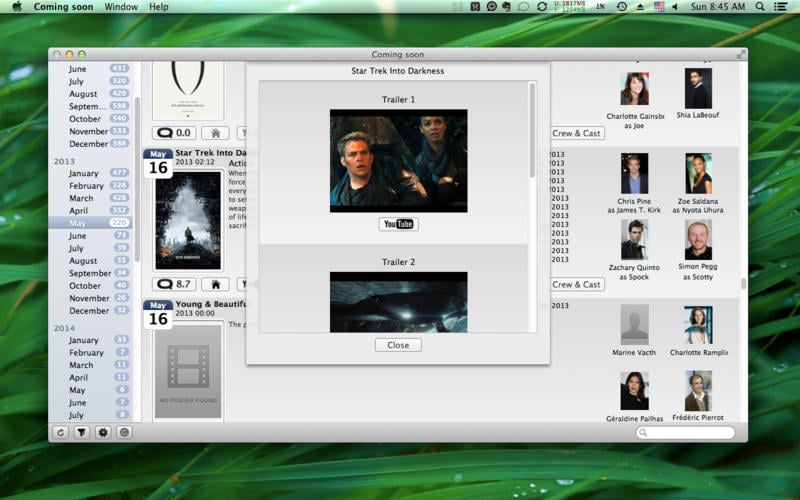Play the Trailer 1 video thumbnail
This screenshot has width=800, height=500.
pyautogui.click(x=398, y=161)
